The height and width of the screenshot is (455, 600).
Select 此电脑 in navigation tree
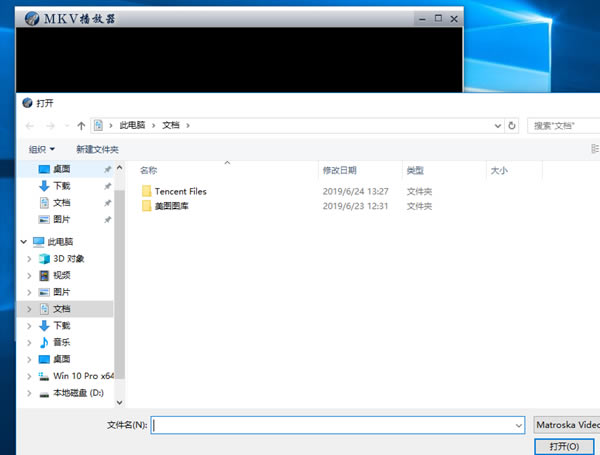60,241
